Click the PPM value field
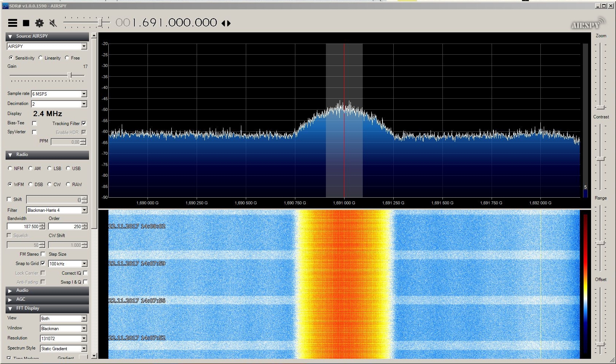 (x=66, y=142)
